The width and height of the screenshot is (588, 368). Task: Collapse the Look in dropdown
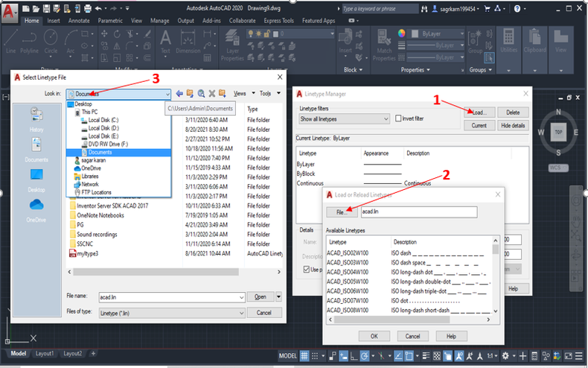[x=167, y=94]
